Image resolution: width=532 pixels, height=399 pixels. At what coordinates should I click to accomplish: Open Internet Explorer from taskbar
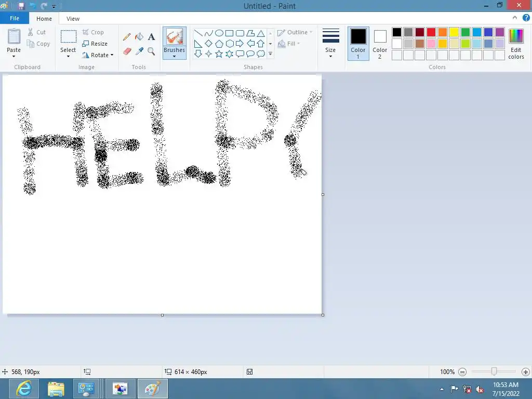click(24, 389)
